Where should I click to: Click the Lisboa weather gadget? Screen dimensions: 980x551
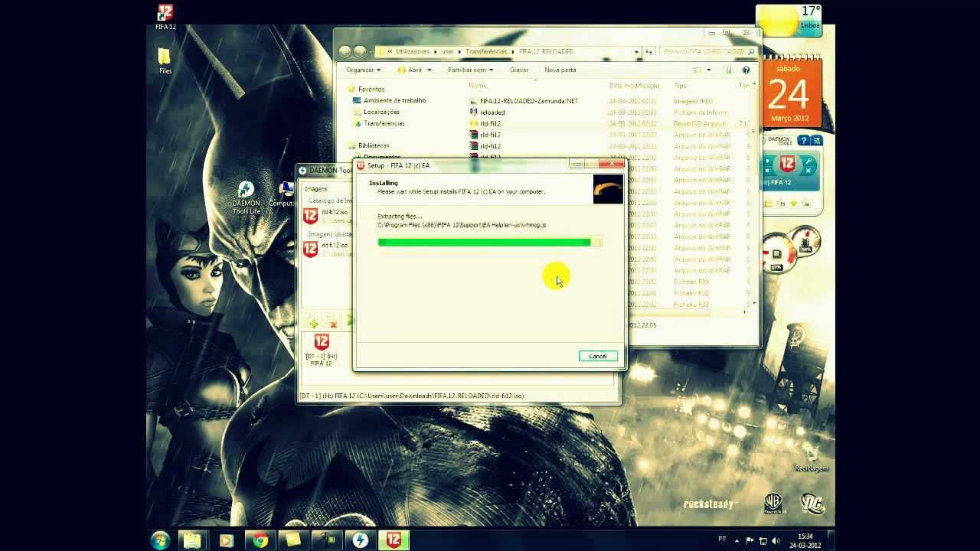(x=789, y=20)
